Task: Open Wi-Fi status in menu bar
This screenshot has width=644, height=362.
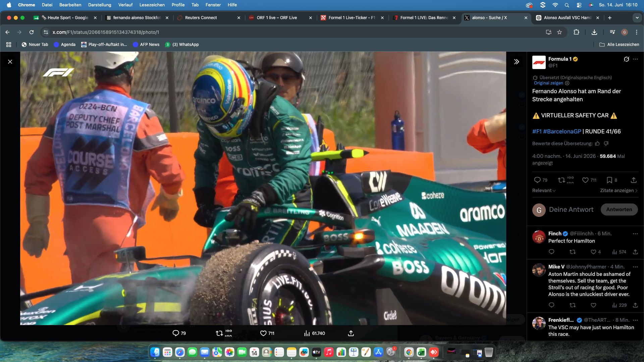Action: point(555,5)
